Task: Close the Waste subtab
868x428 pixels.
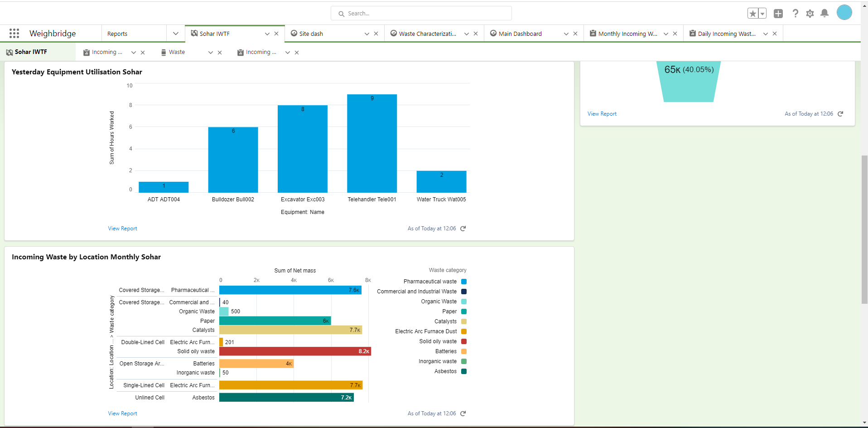Action: [x=220, y=53]
